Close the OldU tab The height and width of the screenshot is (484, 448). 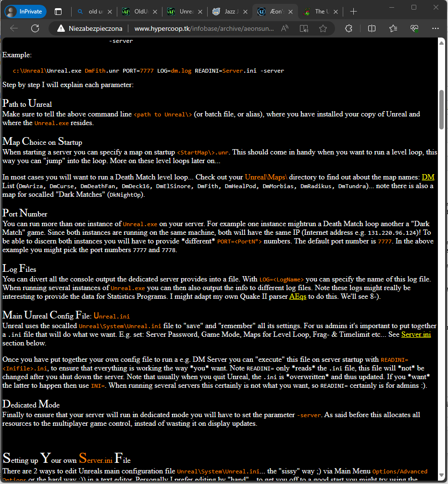155,12
